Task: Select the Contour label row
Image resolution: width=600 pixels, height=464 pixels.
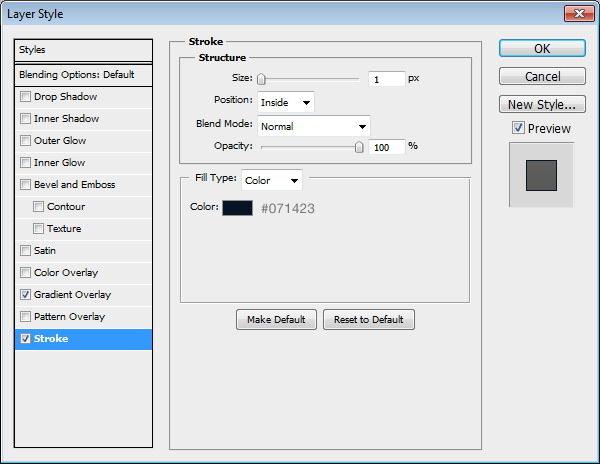Action: (x=66, y=207)
